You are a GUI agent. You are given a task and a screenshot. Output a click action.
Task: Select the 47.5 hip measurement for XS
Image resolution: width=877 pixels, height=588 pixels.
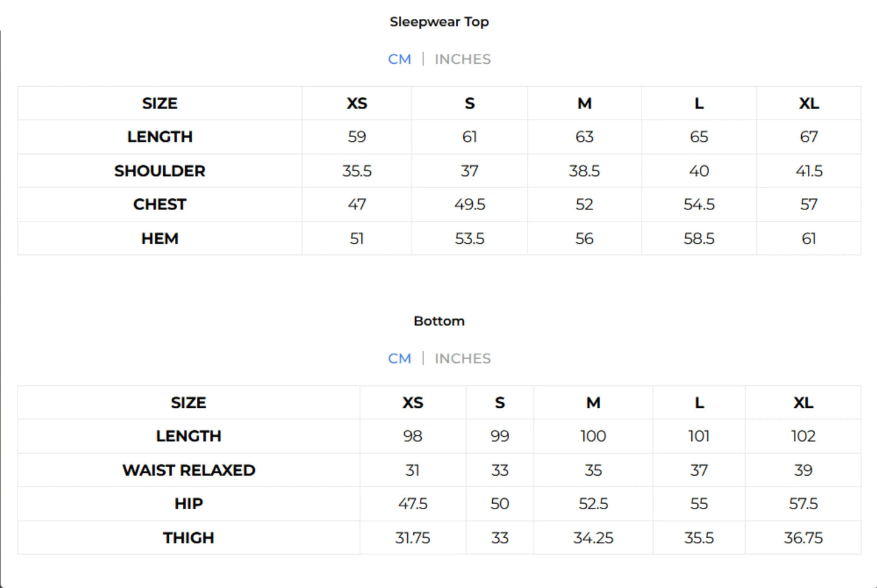click(x=413, y=504)
